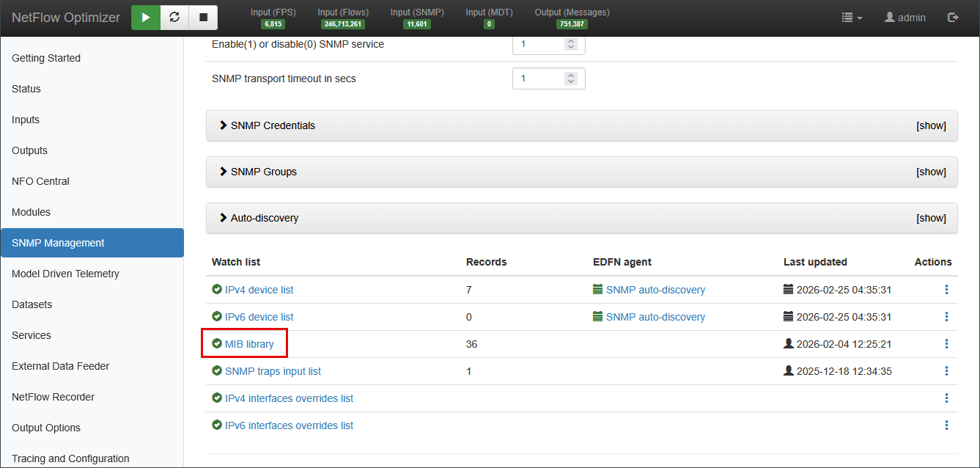
Task: Open the list menu icon in header
Action: [851, 18]
